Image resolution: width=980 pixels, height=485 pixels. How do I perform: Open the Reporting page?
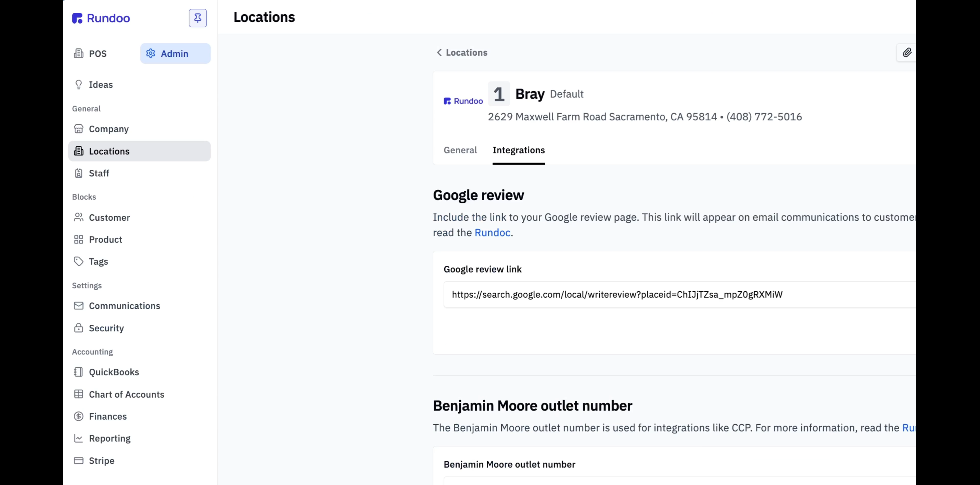click(139, 438)
